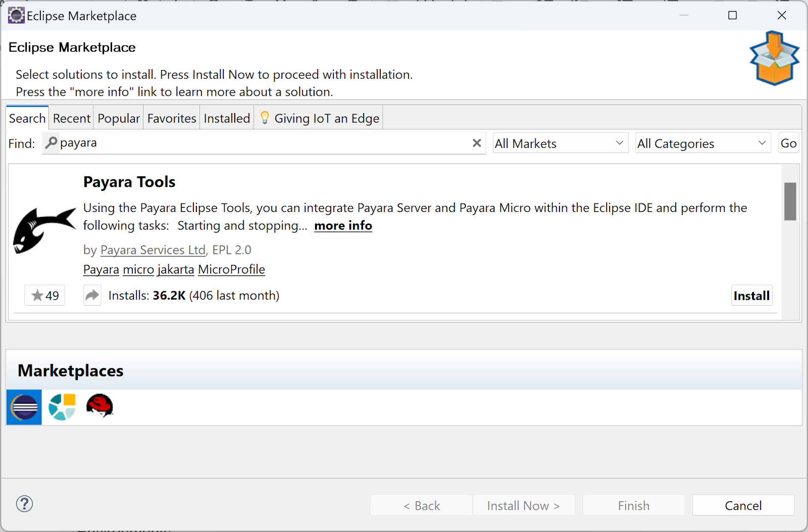
Task: Install Payara Tools with the Install button
Action: [x=751, y=296]
